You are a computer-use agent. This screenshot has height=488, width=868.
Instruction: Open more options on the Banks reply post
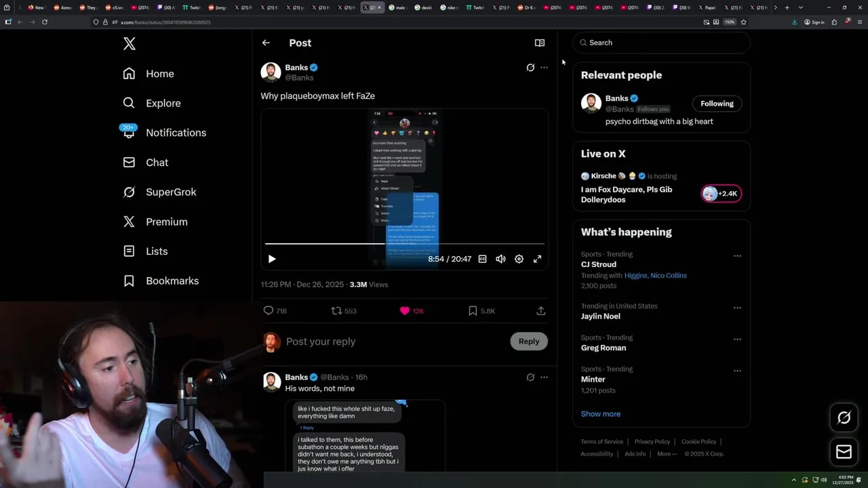(544, 378)
